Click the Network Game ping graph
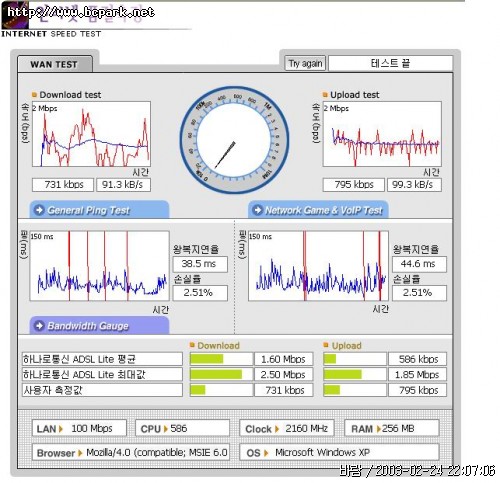500x483 pixels. tap(318, 266)
